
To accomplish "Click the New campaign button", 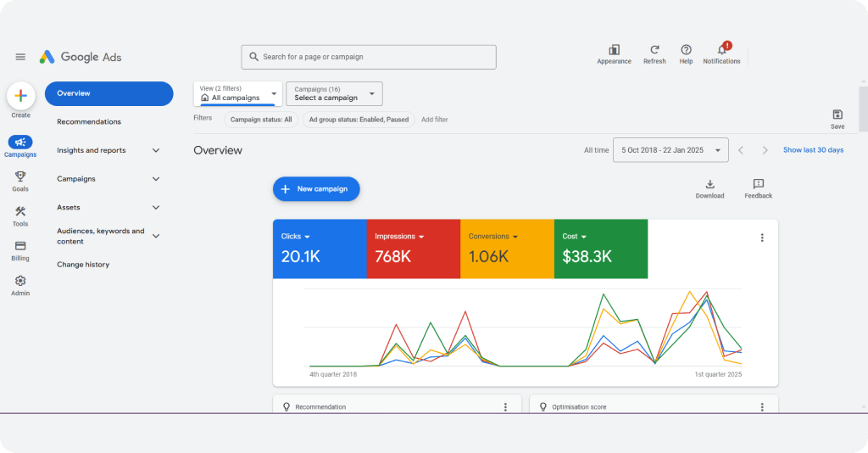I will [x=316, y=189].
